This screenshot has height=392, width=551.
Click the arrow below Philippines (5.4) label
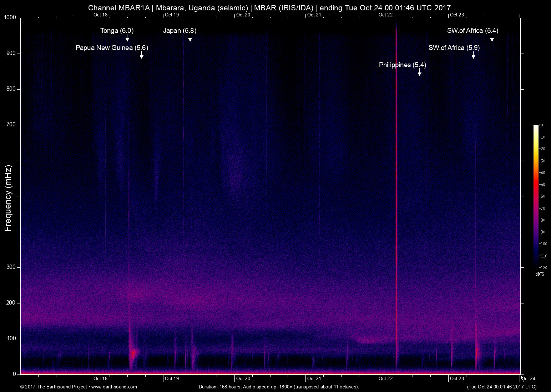420,73
